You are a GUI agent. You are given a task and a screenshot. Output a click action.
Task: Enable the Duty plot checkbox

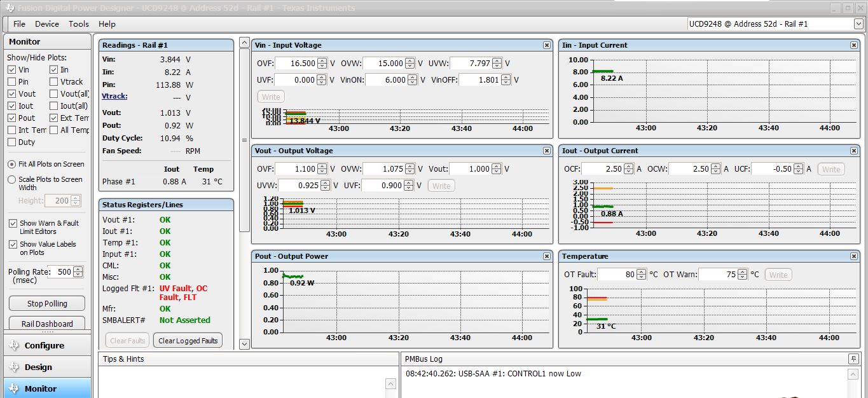[x=12, y=142]
